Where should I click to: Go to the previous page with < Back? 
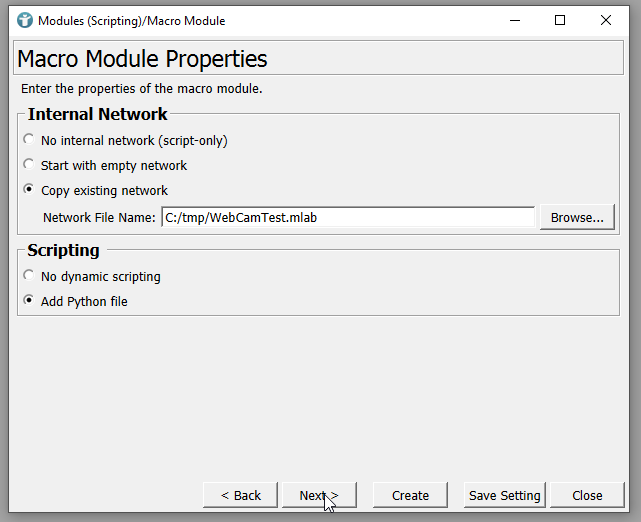click(240, 495)
